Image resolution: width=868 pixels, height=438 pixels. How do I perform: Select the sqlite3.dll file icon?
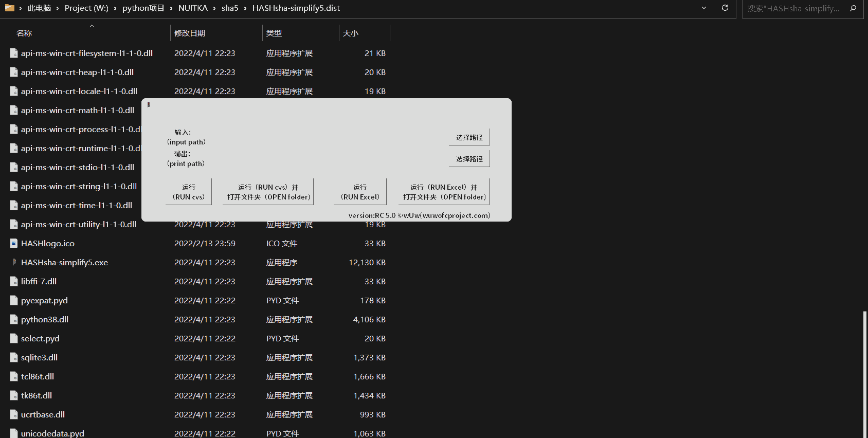[x=14, y=357]
